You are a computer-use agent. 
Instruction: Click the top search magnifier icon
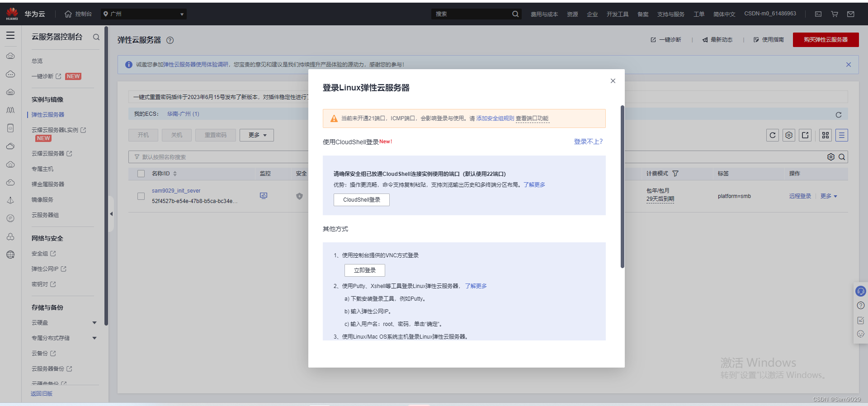pos(515,14)
